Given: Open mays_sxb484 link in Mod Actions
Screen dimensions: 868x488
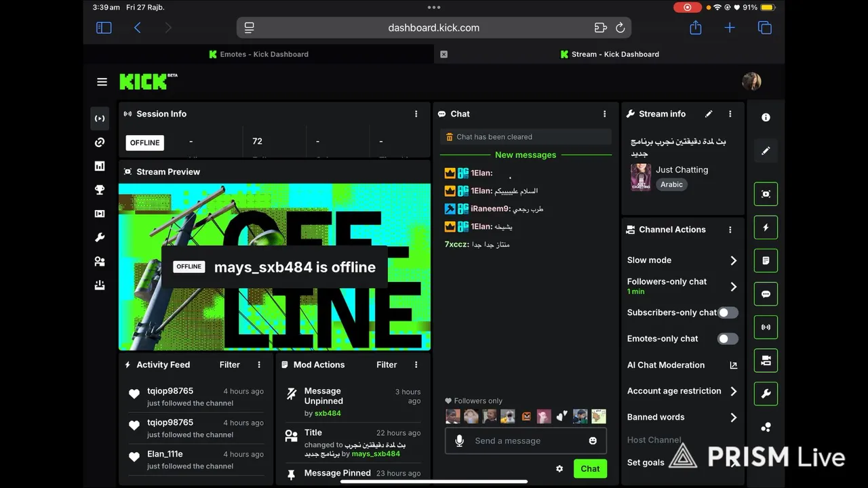Looking at the screenshot, I should click(376, 453).
